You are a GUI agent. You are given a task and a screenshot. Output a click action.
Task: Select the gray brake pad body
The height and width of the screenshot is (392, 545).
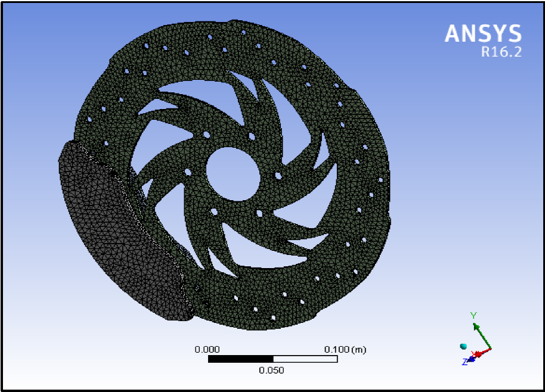pos(113,232)
